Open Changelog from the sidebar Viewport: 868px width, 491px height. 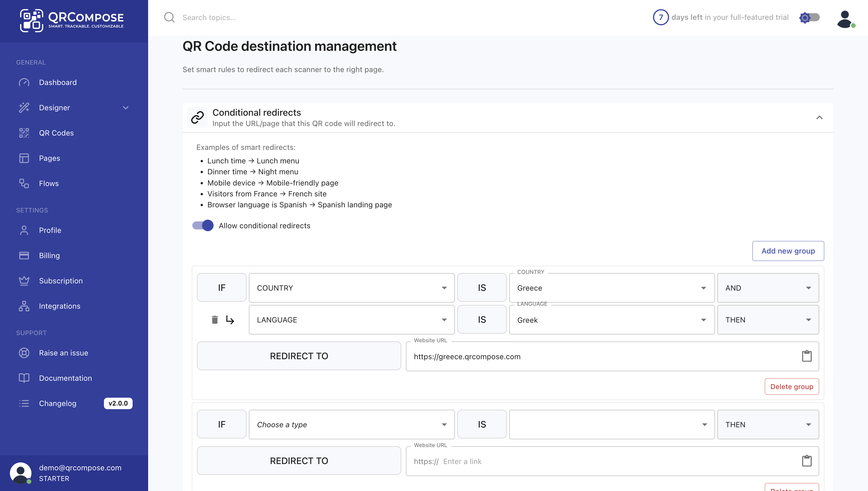click(57, 403)
